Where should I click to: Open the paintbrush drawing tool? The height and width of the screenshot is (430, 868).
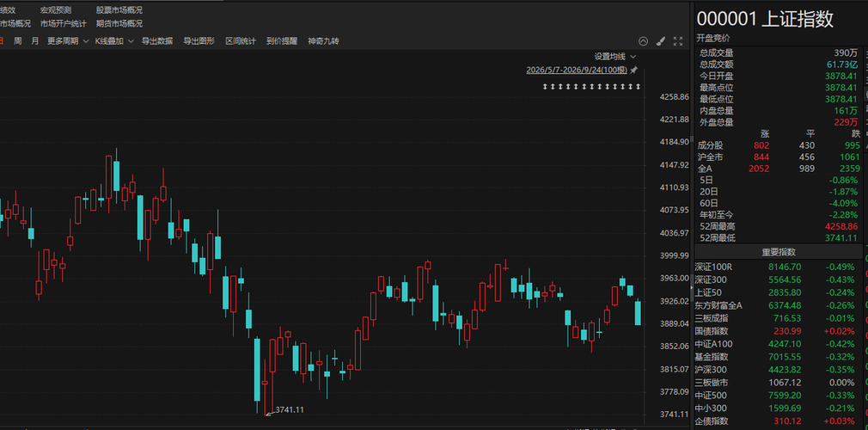click(x=660, y=41)
